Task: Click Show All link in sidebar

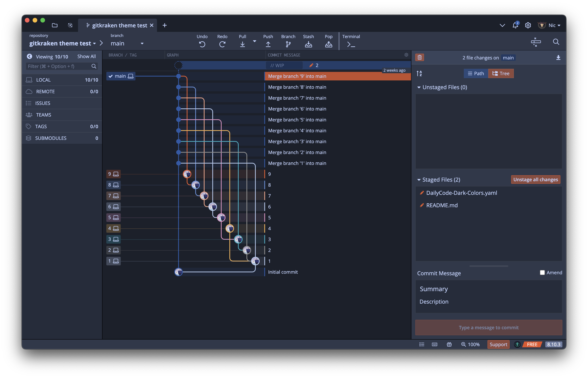Action: (x=86, y=57)
